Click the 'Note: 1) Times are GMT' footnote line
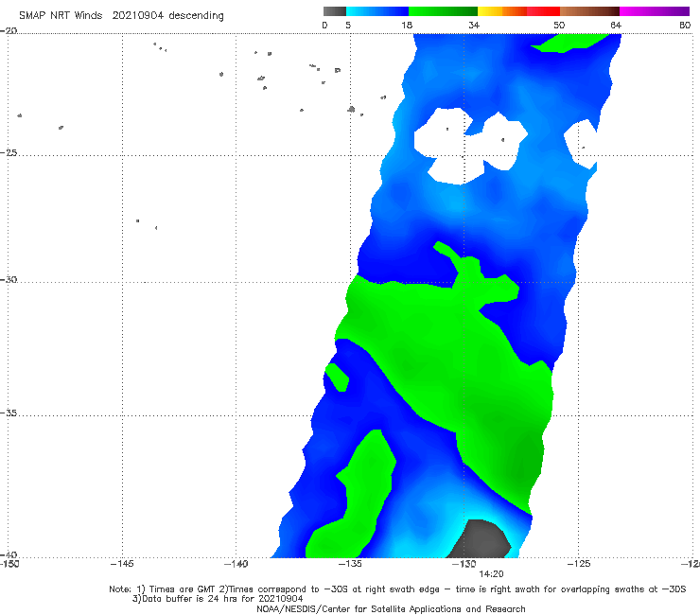This screenshot has width=700, height=615. click(397, 589)
